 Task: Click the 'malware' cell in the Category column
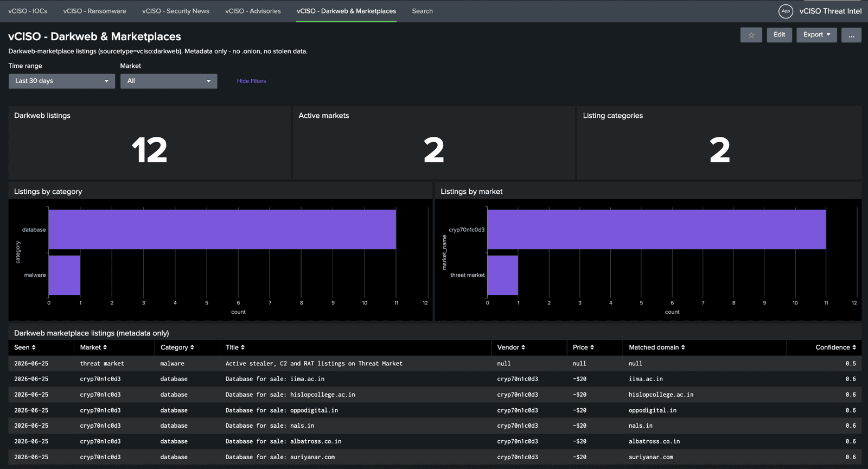[172, 364]
